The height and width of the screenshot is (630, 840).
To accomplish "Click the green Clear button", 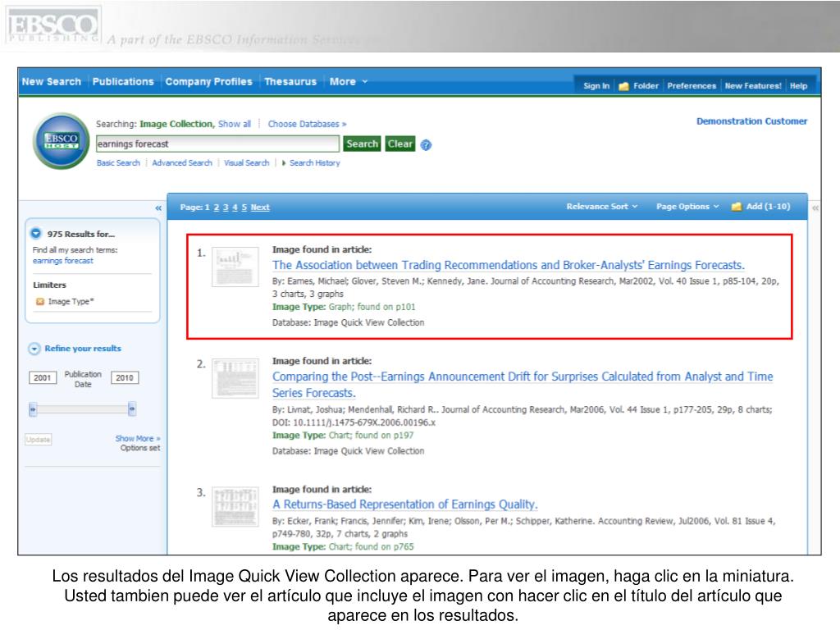I will [400, 144].
